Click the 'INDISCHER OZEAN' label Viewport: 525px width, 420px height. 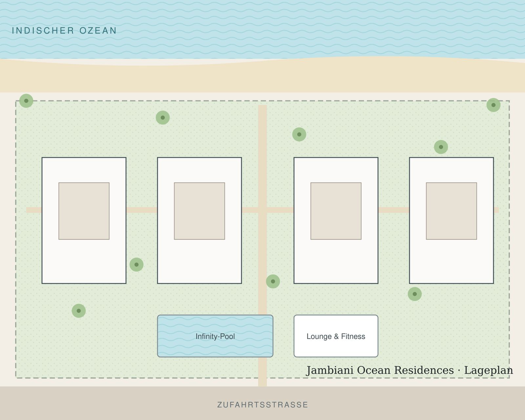[x=64, y=31]
